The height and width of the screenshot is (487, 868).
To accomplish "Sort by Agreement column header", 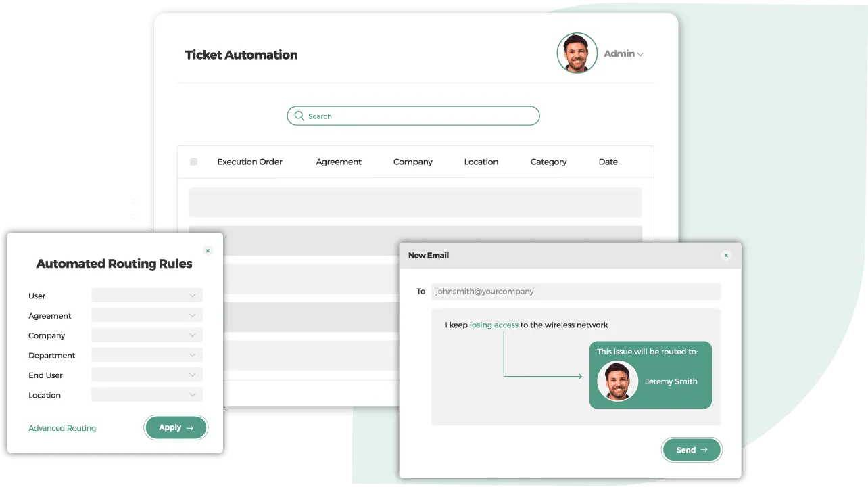I will [339, 162].
